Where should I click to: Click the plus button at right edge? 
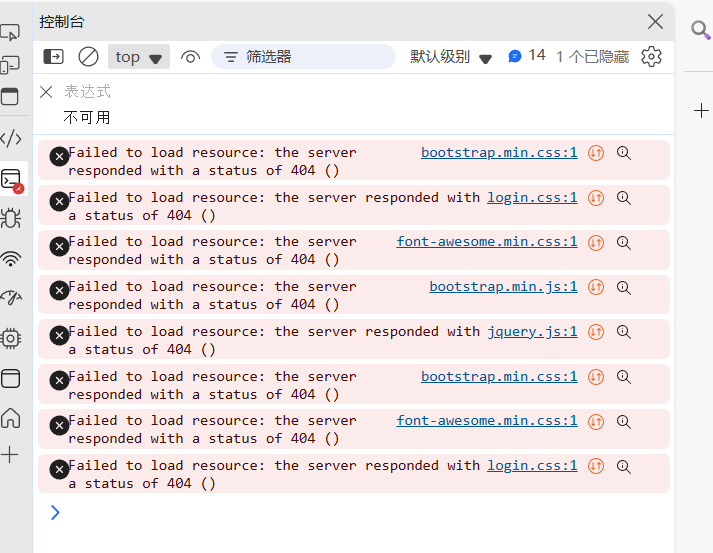click(701, 111)
